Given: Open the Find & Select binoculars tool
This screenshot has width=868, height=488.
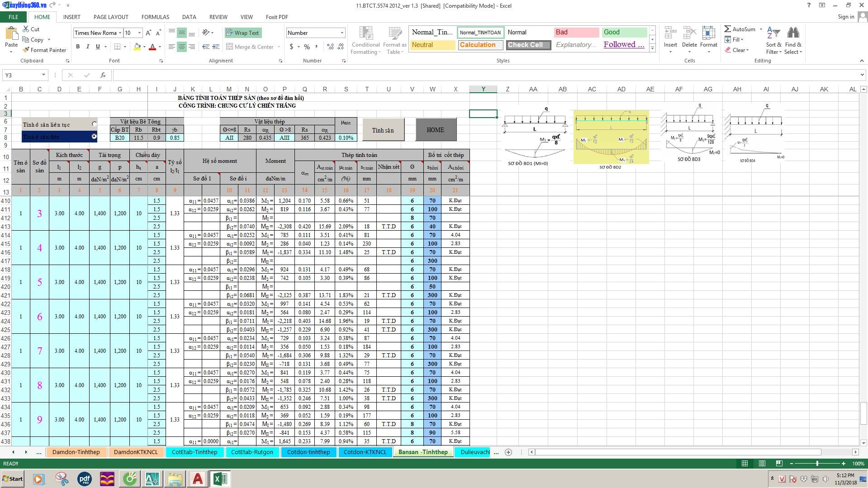Looking at the screenshot, I should 793,40.
